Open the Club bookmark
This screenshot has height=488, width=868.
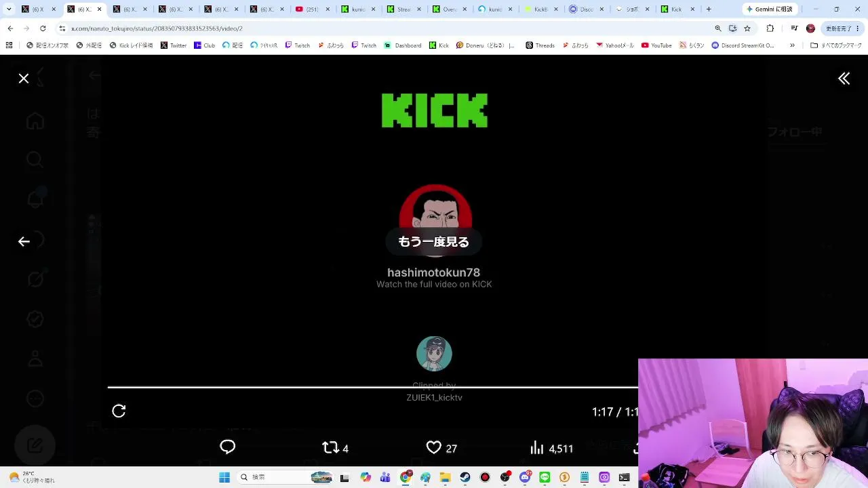coord(204,45)
